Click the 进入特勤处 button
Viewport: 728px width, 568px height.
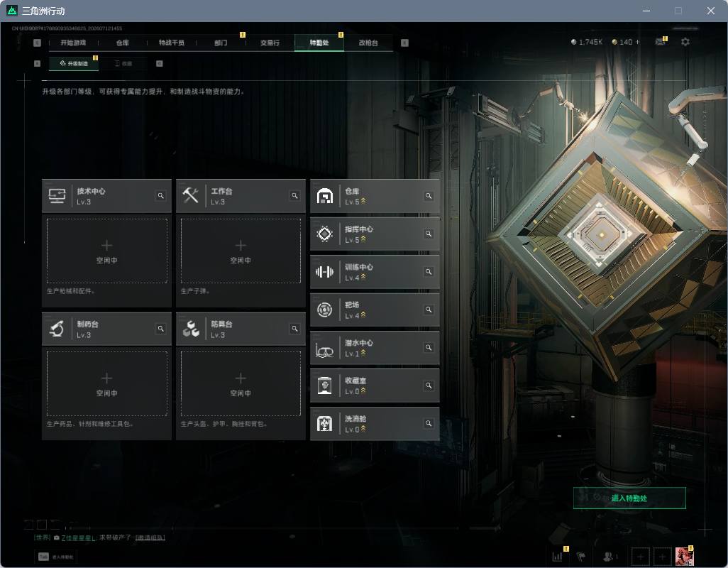(629, 498)
